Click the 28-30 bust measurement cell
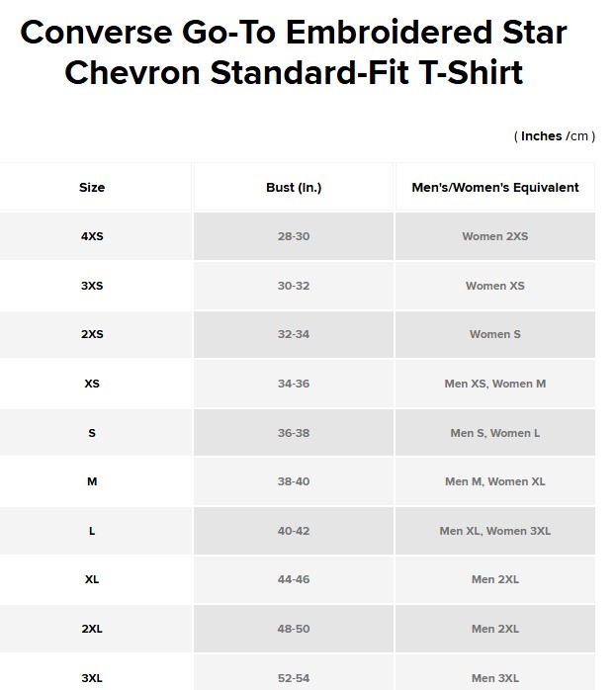 pyautogui.click(x=294, y=236)
